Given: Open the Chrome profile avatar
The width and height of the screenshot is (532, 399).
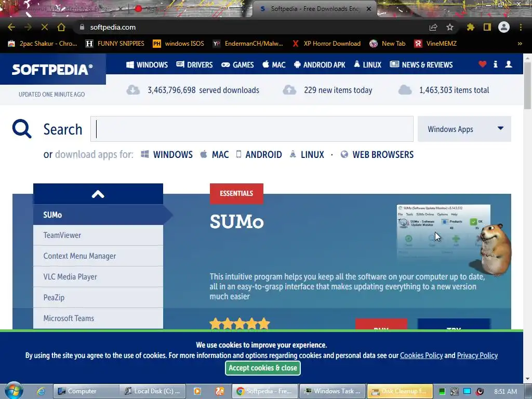Looking at the screenshot, I should [504, 27].
